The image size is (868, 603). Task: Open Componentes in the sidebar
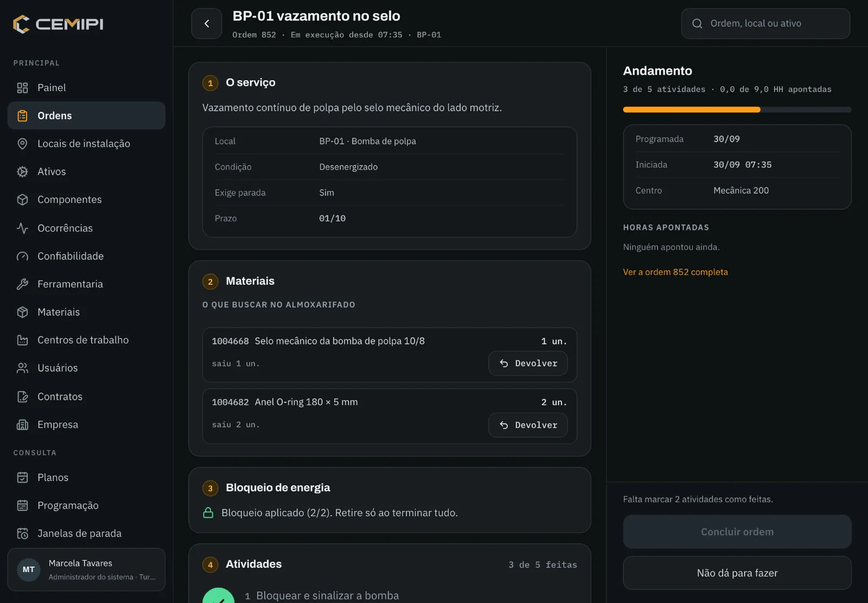tap(86, 200)
